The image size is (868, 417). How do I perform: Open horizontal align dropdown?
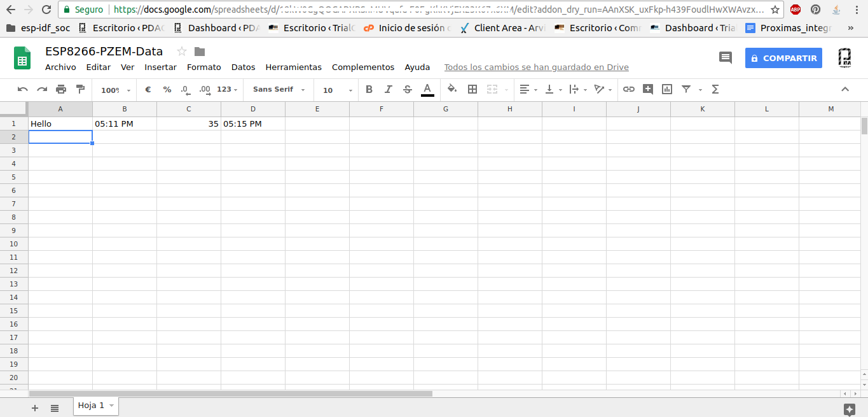coord(528,89)
